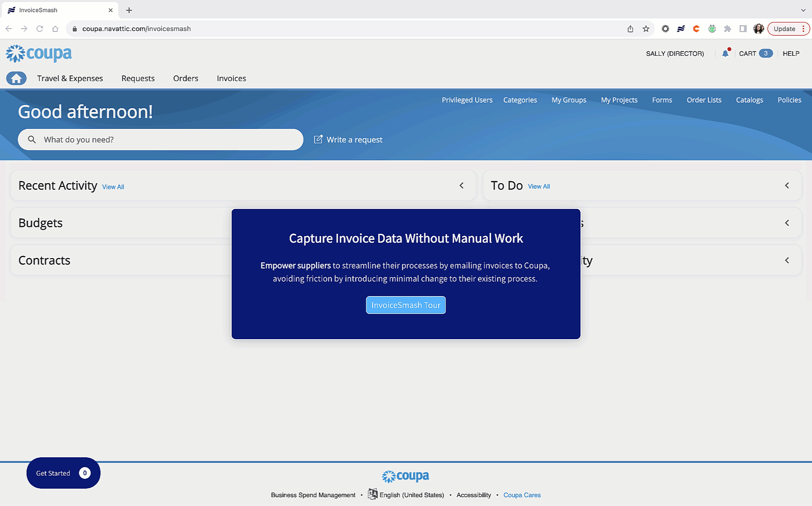Screen dimensions: 812x506
Task: Open My Groups link
Action: 569,100
